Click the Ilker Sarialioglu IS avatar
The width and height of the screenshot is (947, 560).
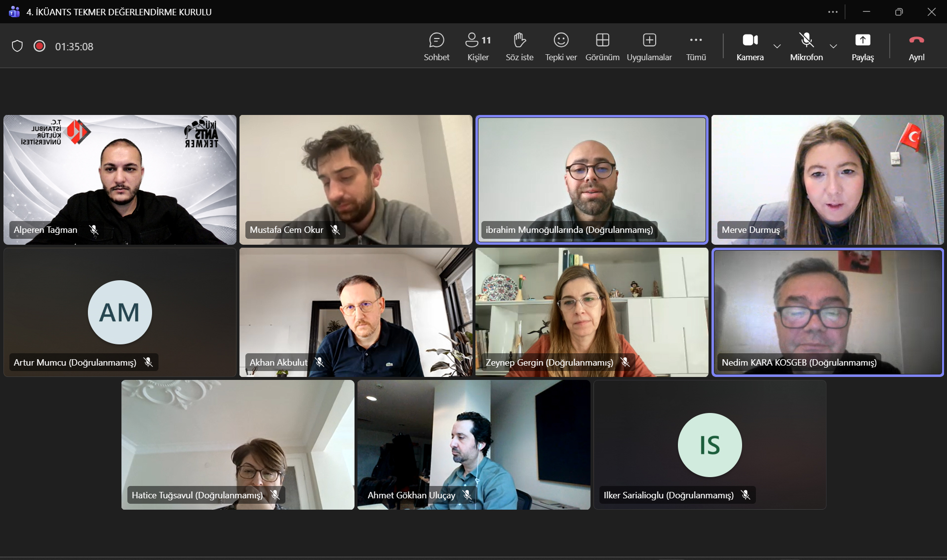coord(710,445)
